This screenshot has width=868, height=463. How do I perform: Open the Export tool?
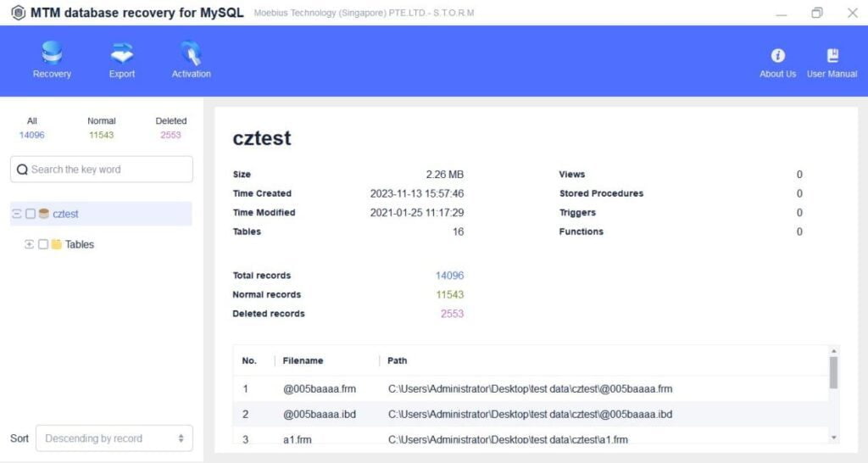[122, 60]
